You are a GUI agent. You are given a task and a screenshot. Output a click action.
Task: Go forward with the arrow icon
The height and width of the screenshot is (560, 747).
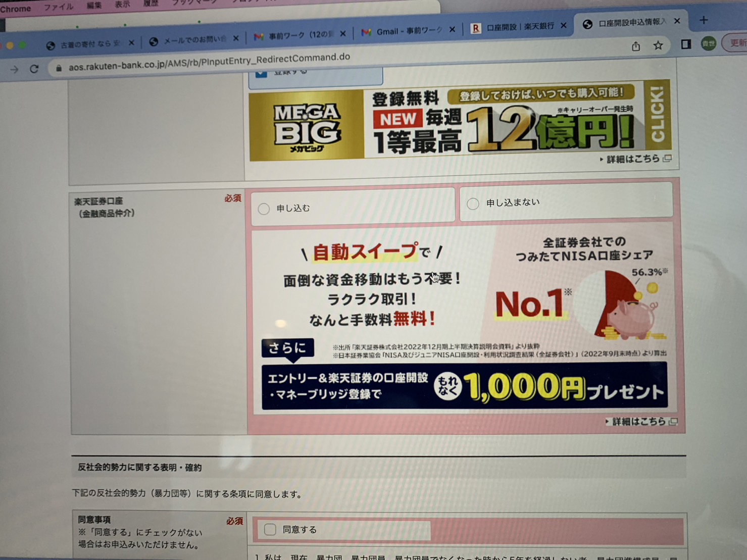click(x=14, y=70)
